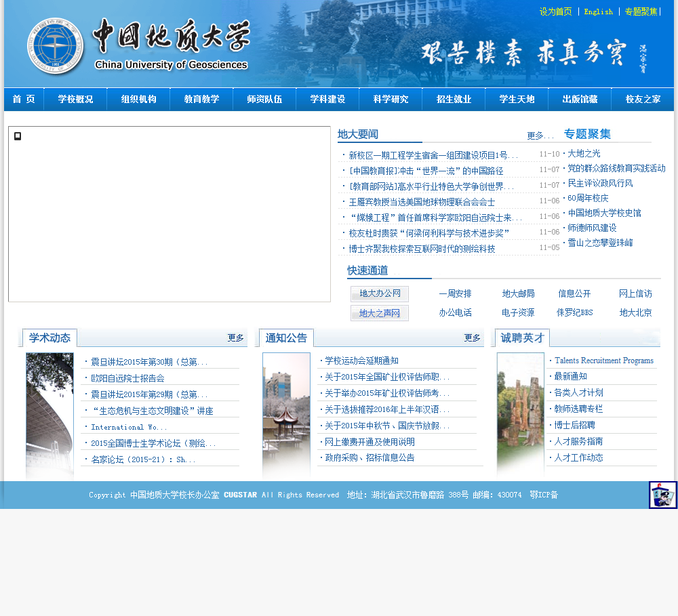Open the 网上信访 quick link
Viewport: 678px width, 616px height.
(635, 294)
